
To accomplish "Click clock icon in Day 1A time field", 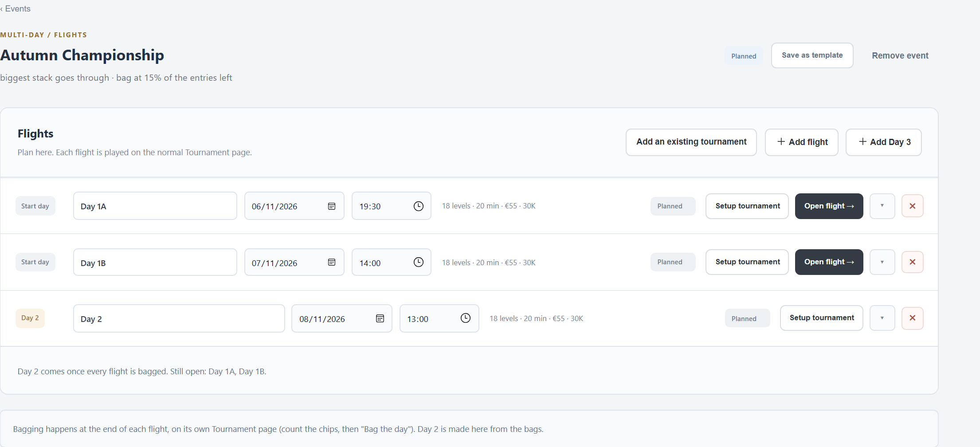I will pos(418,206).
